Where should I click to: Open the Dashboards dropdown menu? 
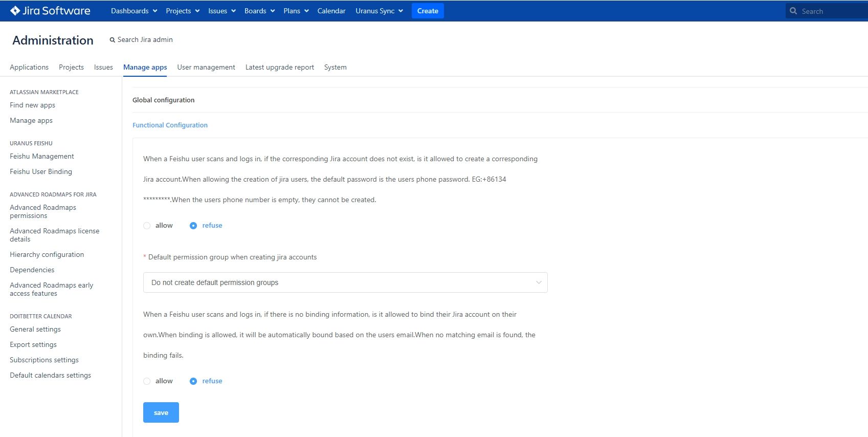(x=134, y=11)
